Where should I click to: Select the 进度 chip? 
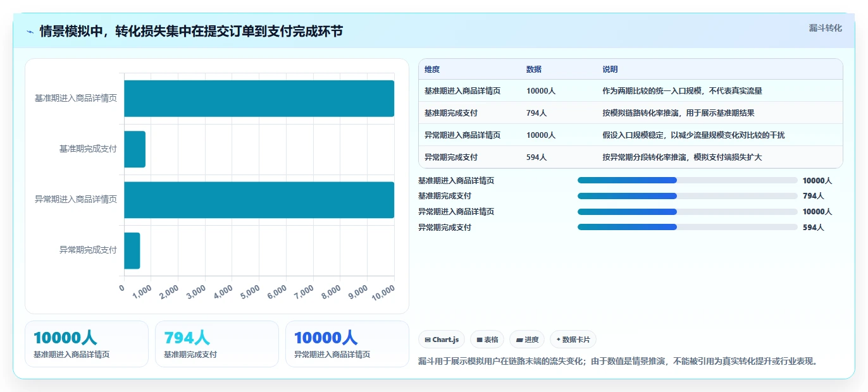pos(527,340)
